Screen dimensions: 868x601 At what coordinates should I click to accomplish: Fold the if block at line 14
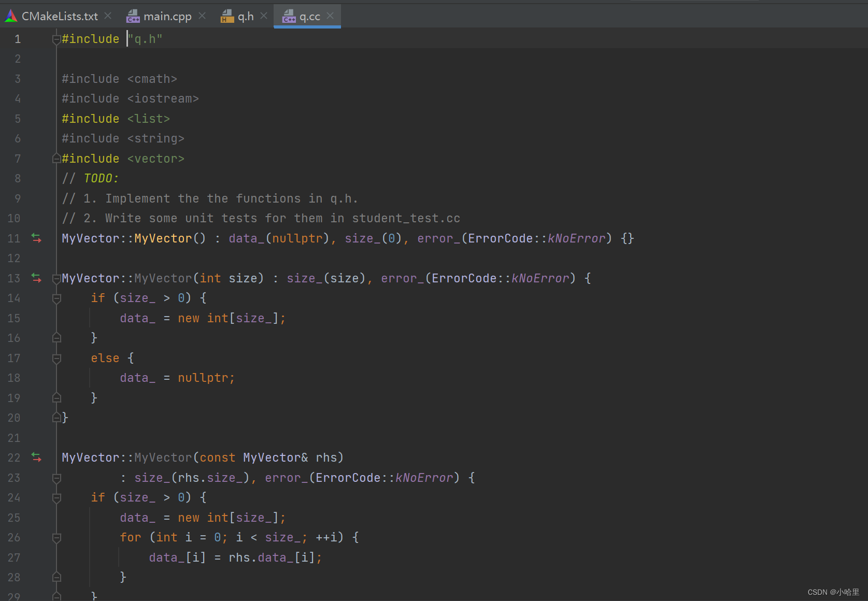pos(56,298)
